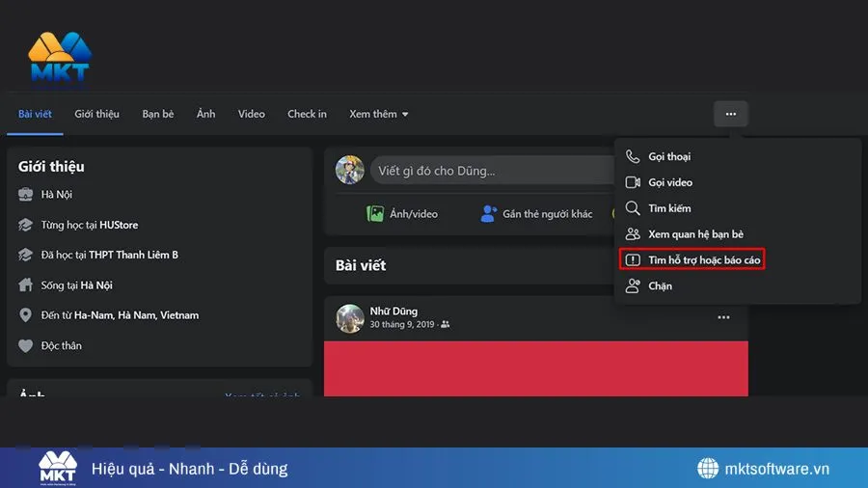Open the Bạn bè tab
Image resolution: width=868 pixels, height=488 pixels.
pyautogui.click(x=158, y=114)
